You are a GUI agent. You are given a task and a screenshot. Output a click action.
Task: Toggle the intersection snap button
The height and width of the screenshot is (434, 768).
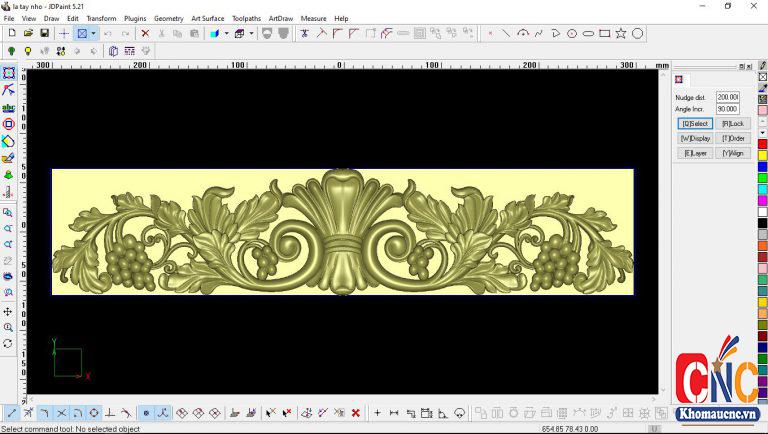pos(61,412)
